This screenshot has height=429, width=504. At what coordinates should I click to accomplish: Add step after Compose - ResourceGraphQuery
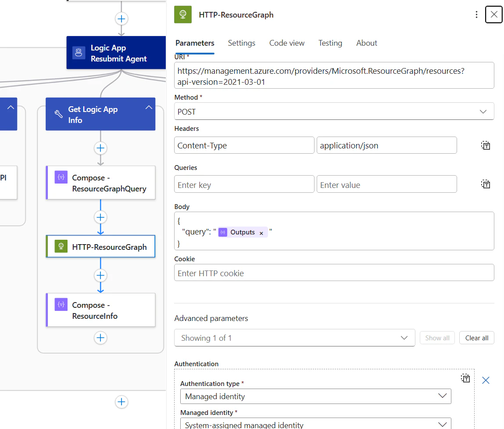100,217
